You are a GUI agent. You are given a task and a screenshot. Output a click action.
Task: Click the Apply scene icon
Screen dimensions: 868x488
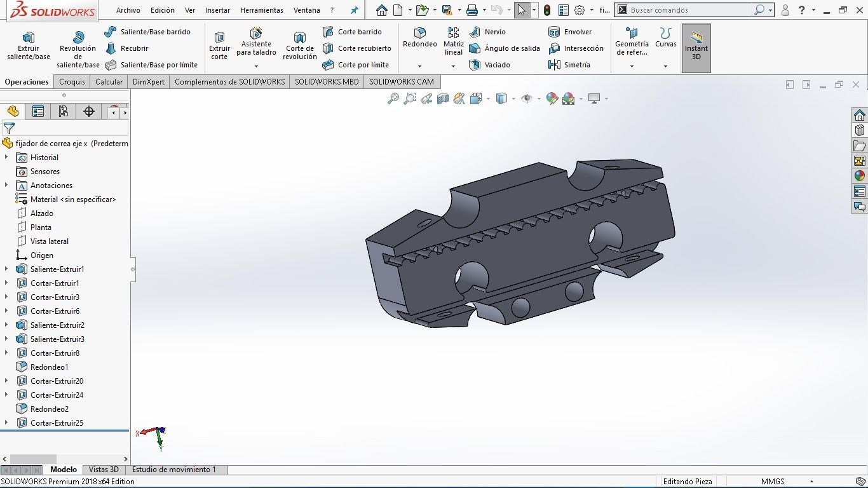pos(568,98)
